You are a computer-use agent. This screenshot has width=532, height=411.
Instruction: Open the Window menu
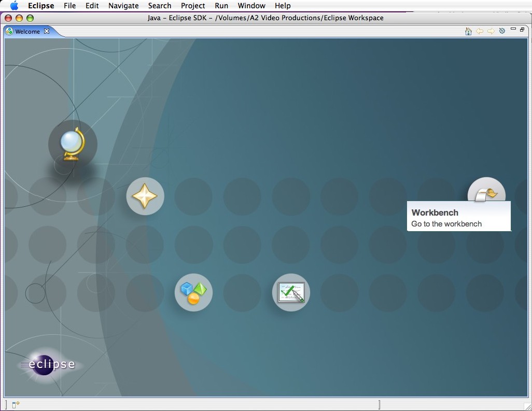(251, 6)
